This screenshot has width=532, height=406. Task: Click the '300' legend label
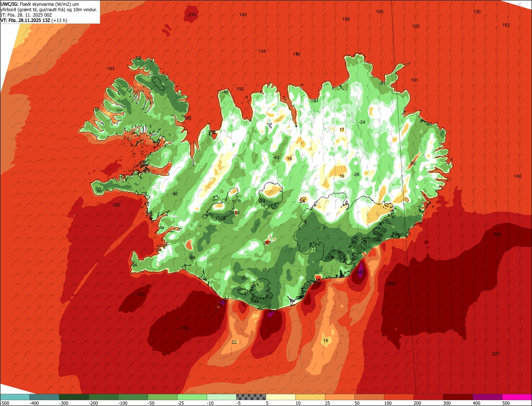click(447, 403)
